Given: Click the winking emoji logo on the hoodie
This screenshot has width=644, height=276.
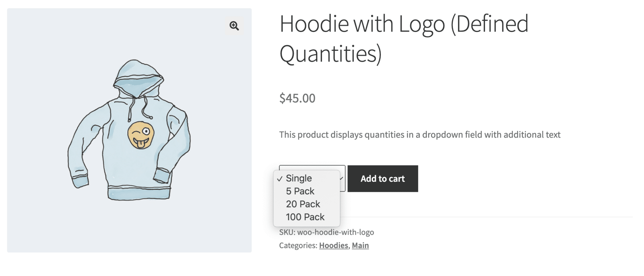Looking at the screenshot, I should click(141, 135).
